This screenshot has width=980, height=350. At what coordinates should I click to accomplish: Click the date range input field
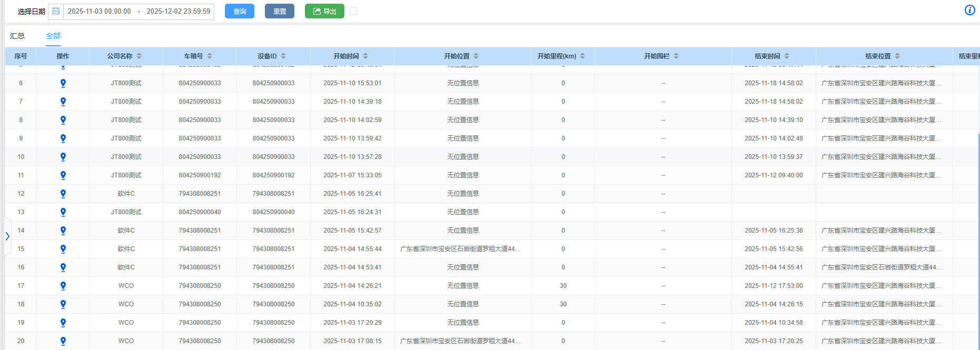138,11
